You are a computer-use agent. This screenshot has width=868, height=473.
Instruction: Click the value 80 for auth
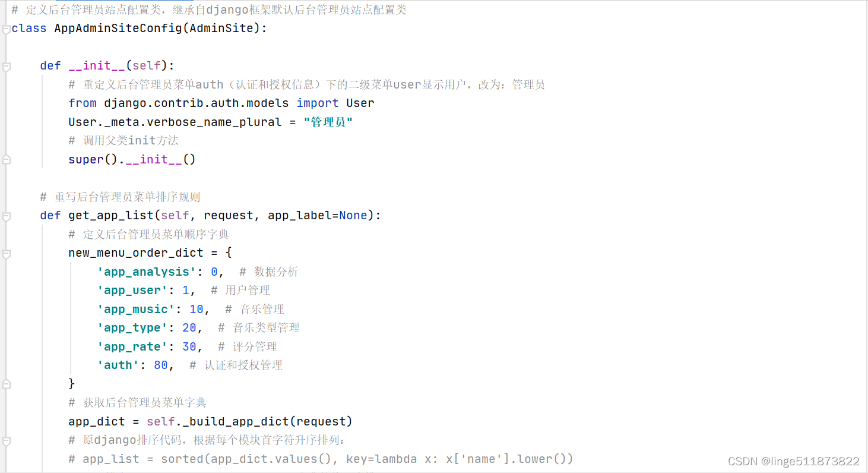click(x=161, y=365)
